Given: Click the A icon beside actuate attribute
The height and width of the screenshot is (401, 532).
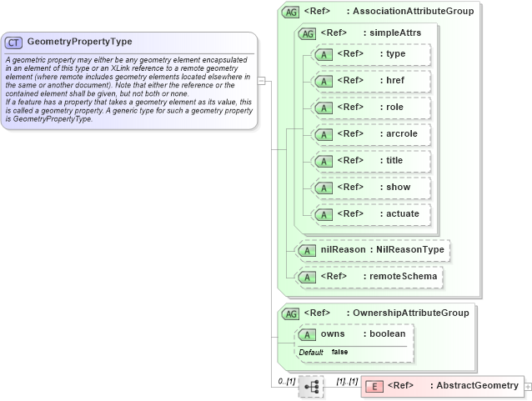Looking at the screenshot, I should [x=324, y=215].
